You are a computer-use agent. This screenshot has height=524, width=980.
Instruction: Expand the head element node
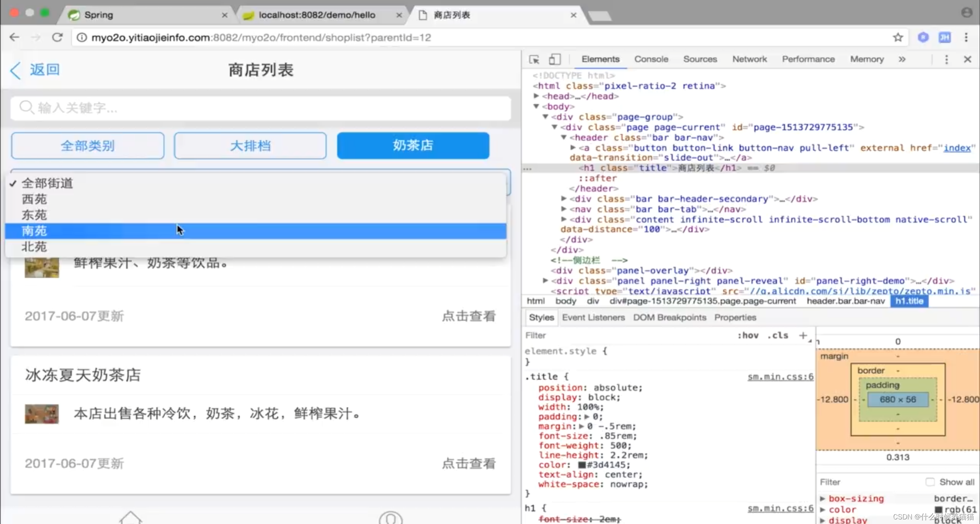[x=536, y=96]
